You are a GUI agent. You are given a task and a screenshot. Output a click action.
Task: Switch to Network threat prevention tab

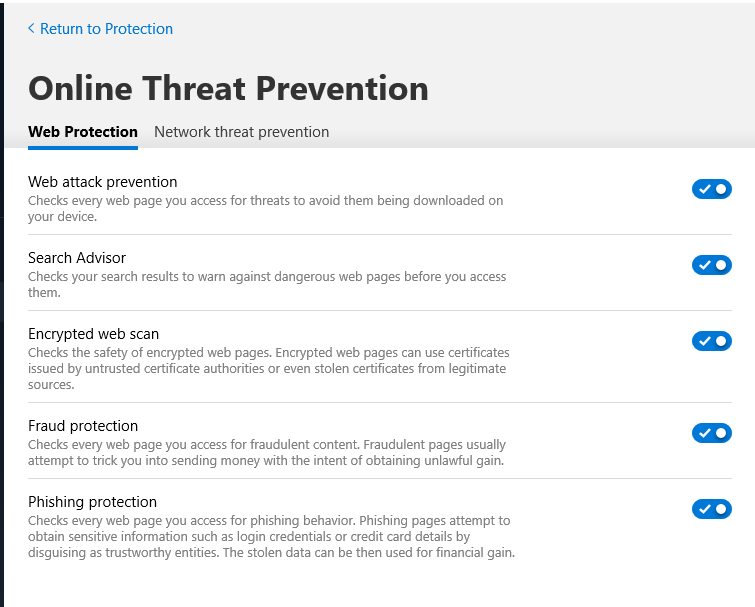pyautogui.click(x=241, y=132)
